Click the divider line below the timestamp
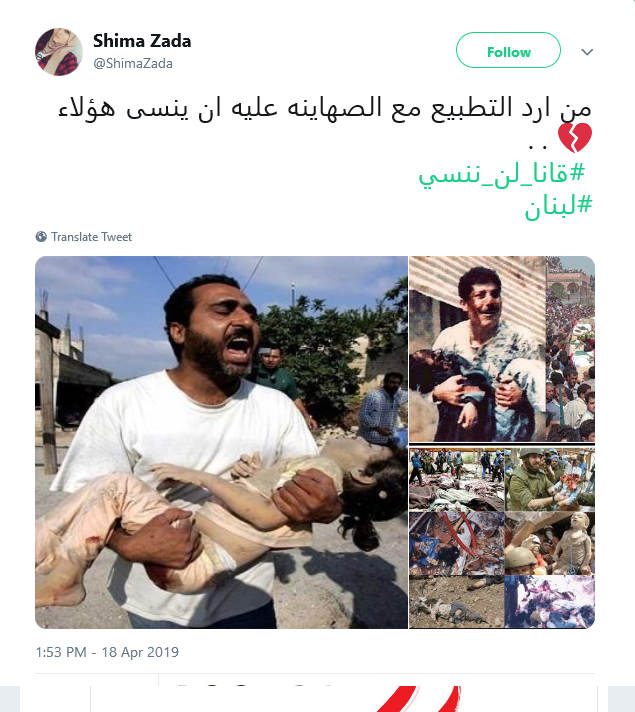 (315, 674)
